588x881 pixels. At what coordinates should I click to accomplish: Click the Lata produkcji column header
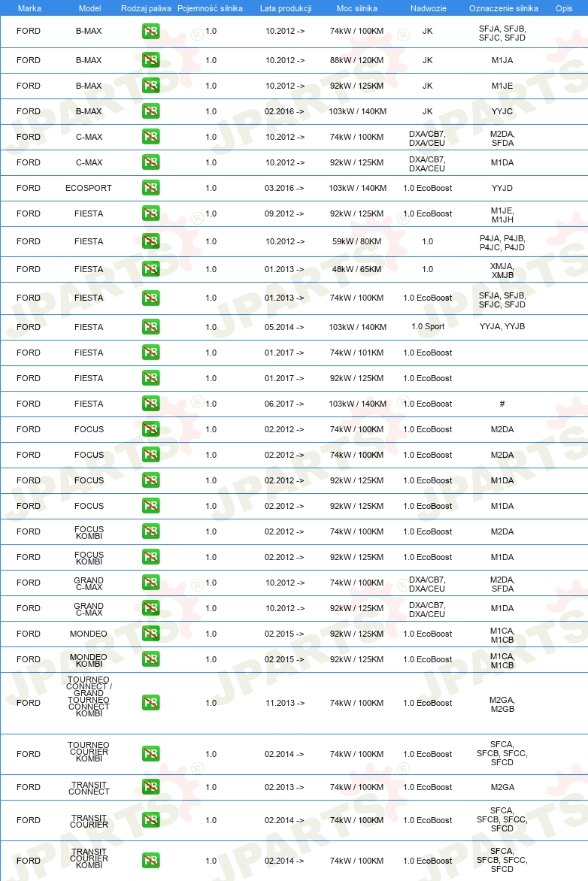point(286,8)
